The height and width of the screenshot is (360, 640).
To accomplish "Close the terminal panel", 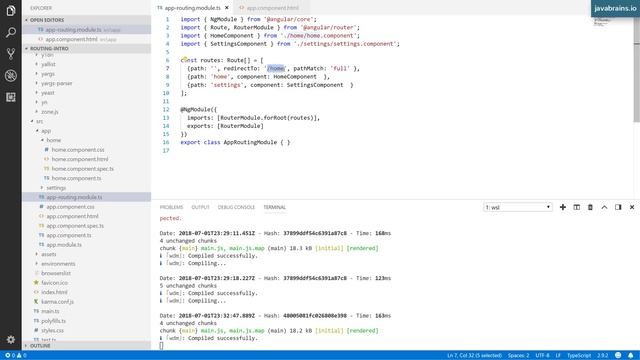I will pos(632,207).
